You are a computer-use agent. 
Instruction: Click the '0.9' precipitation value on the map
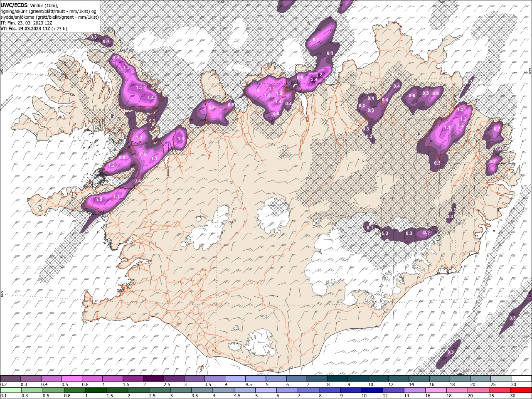(122, 158)
